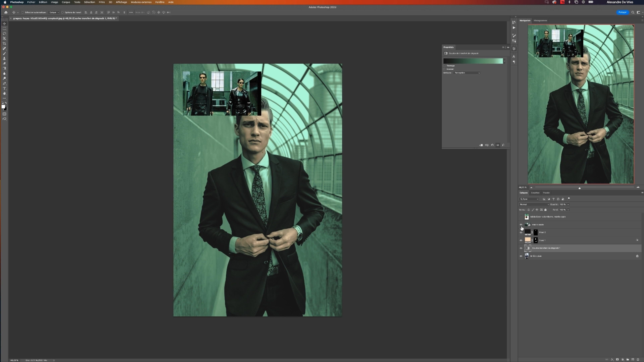Select the Lasso tool
The image size is (644, 362).
point(4,34)
